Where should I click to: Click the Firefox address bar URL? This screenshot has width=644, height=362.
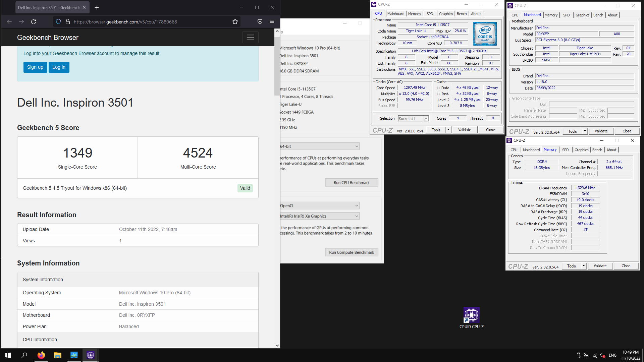(125, 22)
